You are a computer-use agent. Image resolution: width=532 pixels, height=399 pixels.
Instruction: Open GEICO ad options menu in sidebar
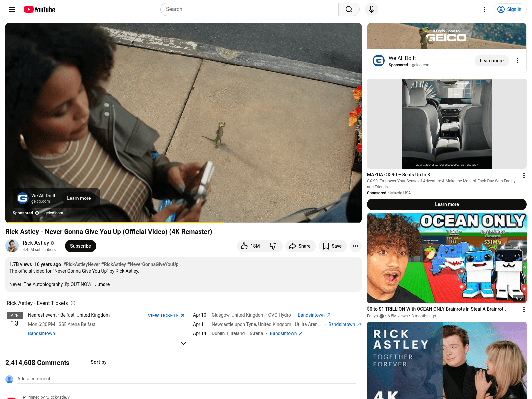518,61
